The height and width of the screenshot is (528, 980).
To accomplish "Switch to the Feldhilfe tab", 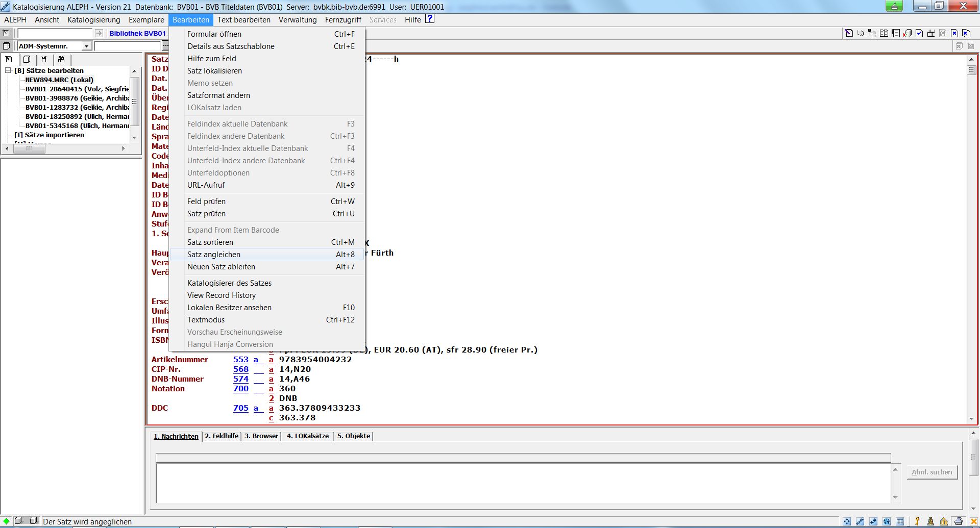I will tap(222, 436).
